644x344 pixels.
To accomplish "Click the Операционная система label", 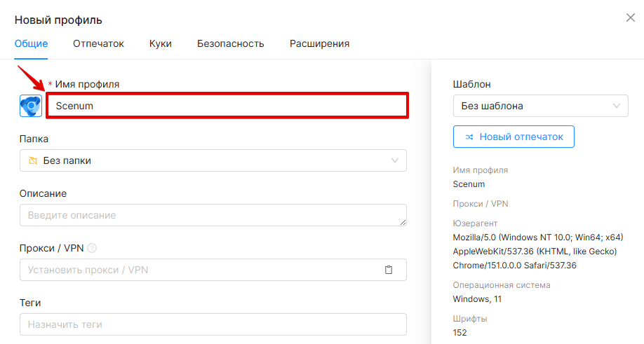I will 502,285.
